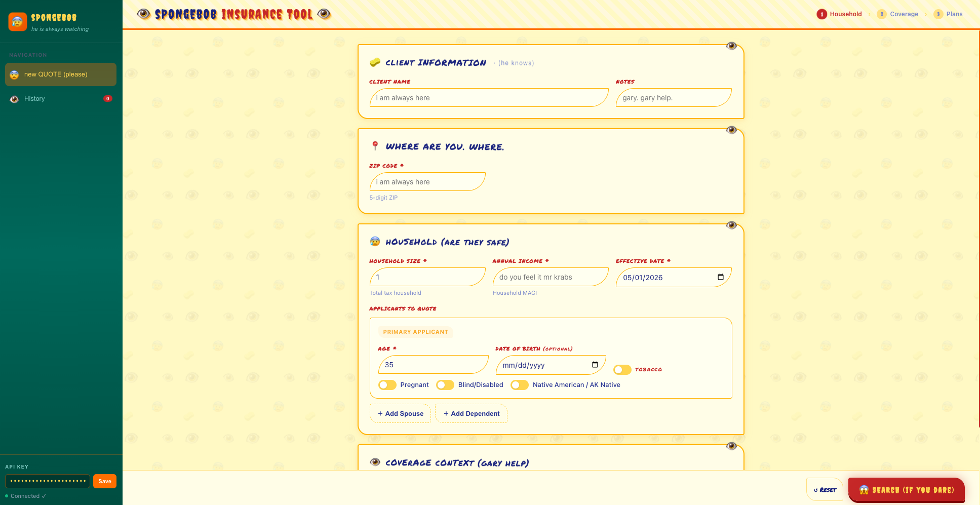This screenshot has height=505, width=980.
Task: Click 'he is always watching' tagline
Action: point(60,29)
